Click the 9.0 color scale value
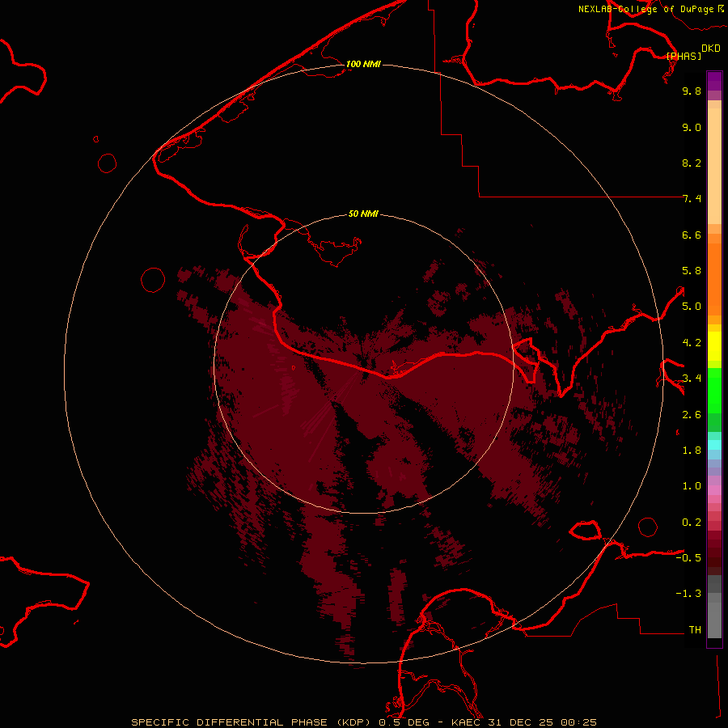This screenshot has width=728, height=728. pos(692,127)
